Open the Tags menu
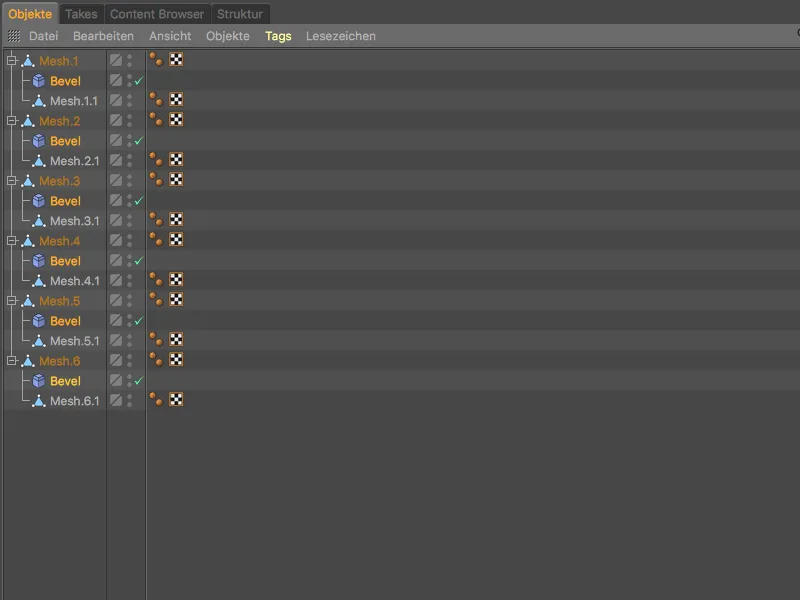The height and width of the screenshot is (600, 800). [278, 36]
